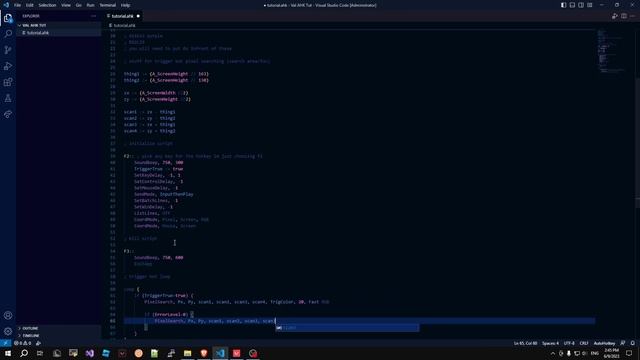Open the Source Control view
The height and width of the screenshot is (360, 640).
pos(8,50)
